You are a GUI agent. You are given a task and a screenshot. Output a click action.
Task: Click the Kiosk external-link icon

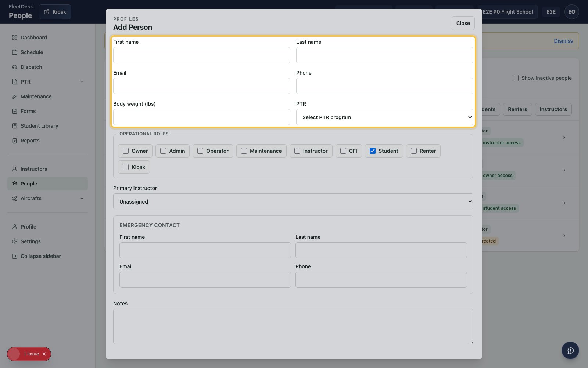[x=47, y=12]
